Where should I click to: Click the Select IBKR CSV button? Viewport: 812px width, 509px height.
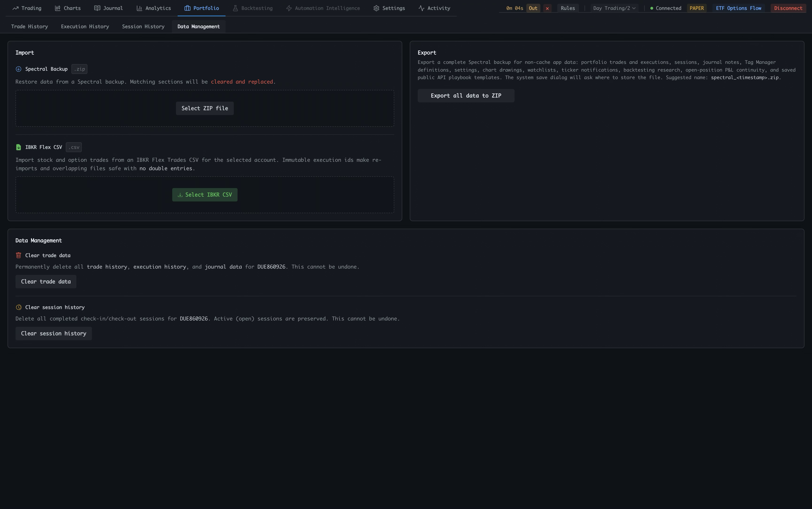205,195
